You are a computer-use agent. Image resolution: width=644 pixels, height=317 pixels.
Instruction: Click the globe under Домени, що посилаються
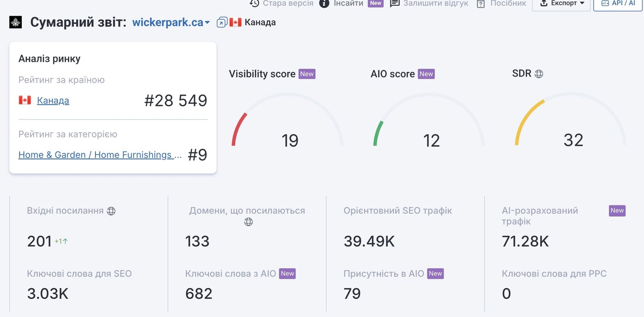click(x=248, y=222)
